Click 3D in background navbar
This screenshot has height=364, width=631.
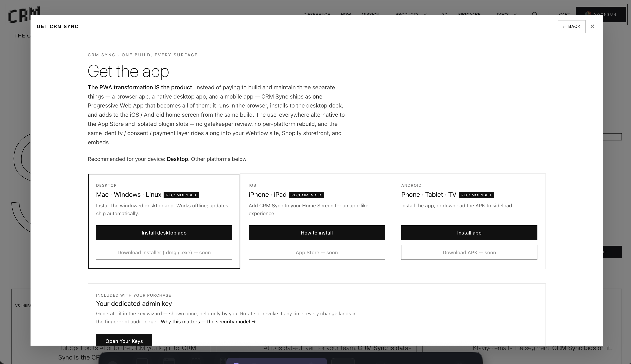pyautogui.click(x=445, y=14)
